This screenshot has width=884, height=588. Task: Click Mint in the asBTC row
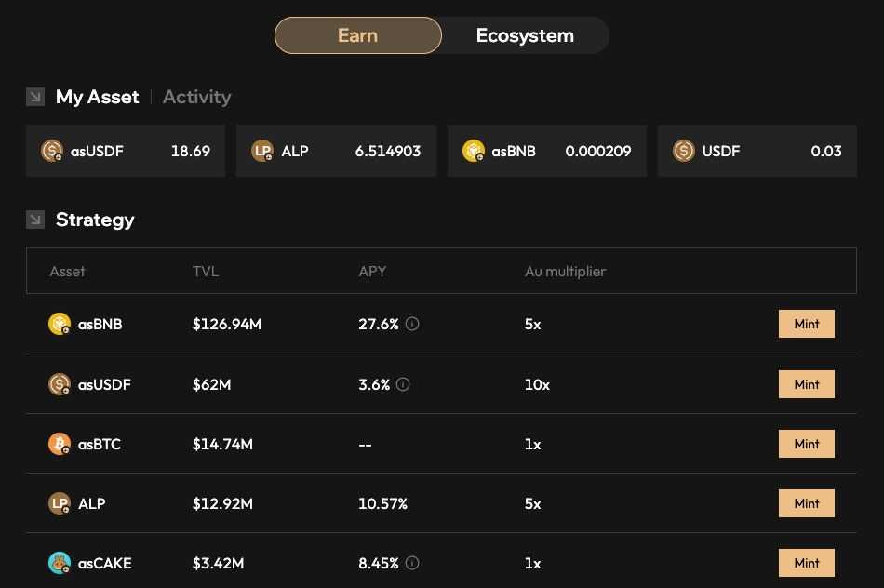[x=806, y=444]
